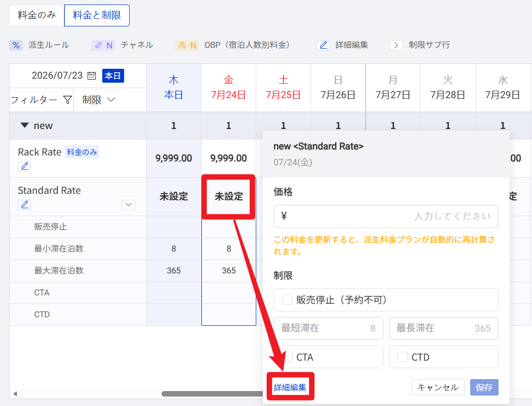This screenshot has height=406, width=532.
Task: Open the 制限 dropdown
Action: [x=99, y=100]
